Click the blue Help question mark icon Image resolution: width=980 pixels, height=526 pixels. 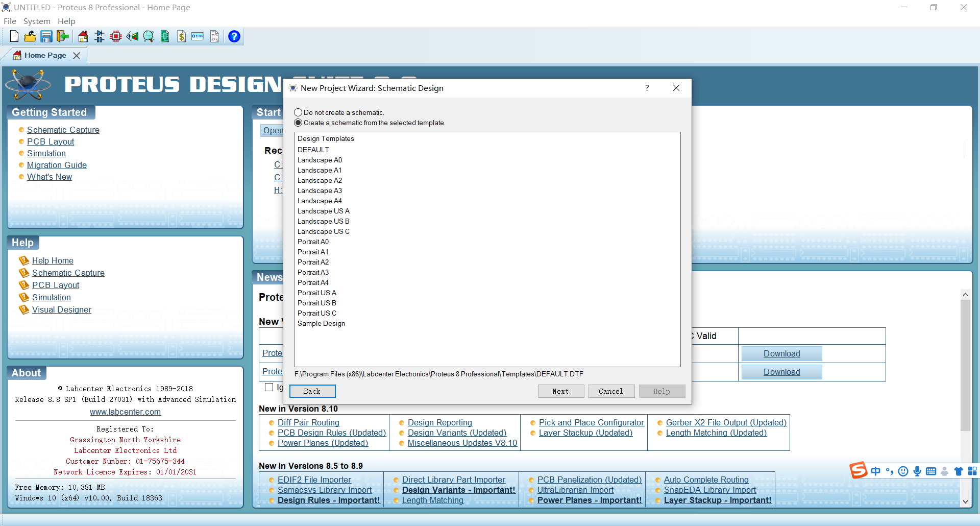(234, 36)
